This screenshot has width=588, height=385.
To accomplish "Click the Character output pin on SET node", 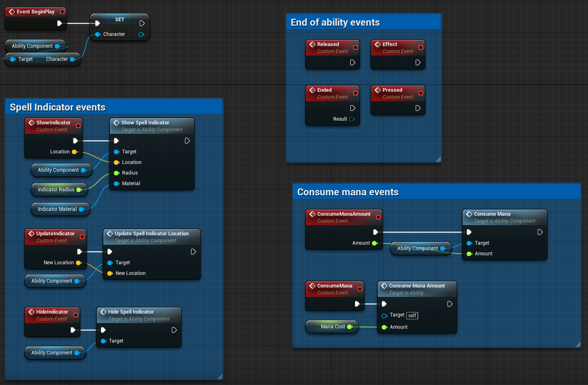I will tap(141, 34).
